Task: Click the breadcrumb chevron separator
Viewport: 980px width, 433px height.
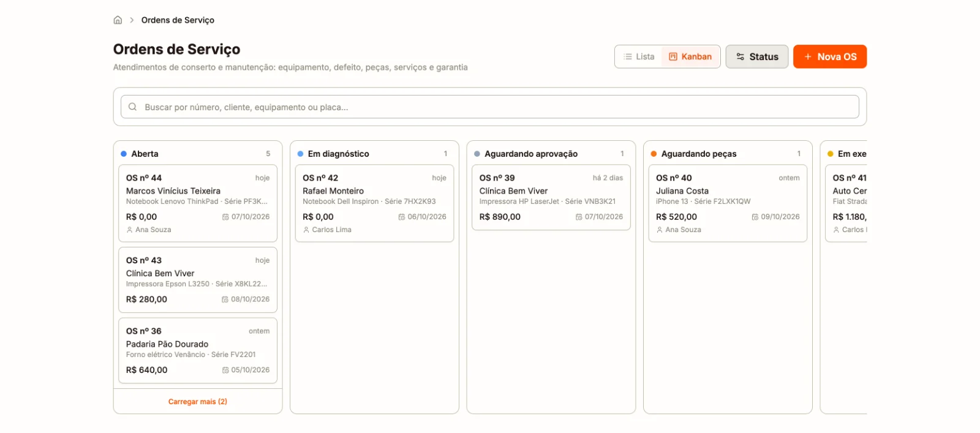Action: click(132, 20)
